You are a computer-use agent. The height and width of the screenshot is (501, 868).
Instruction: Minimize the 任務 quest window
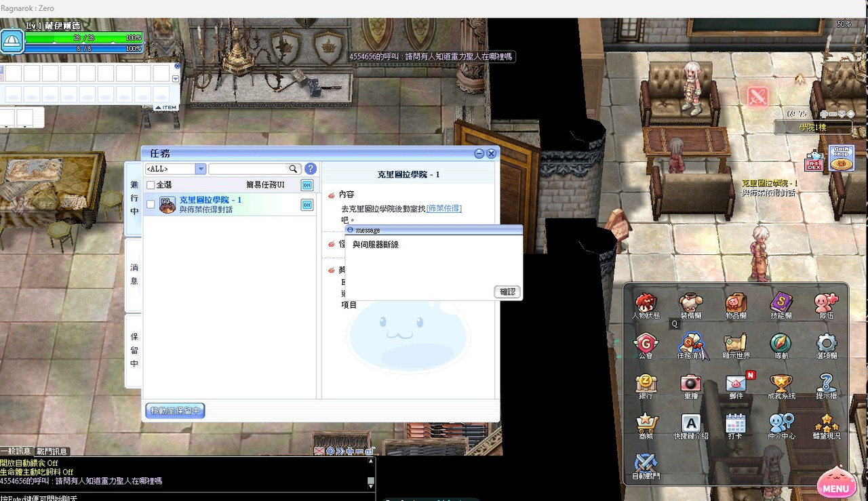[x=479, y=154]
